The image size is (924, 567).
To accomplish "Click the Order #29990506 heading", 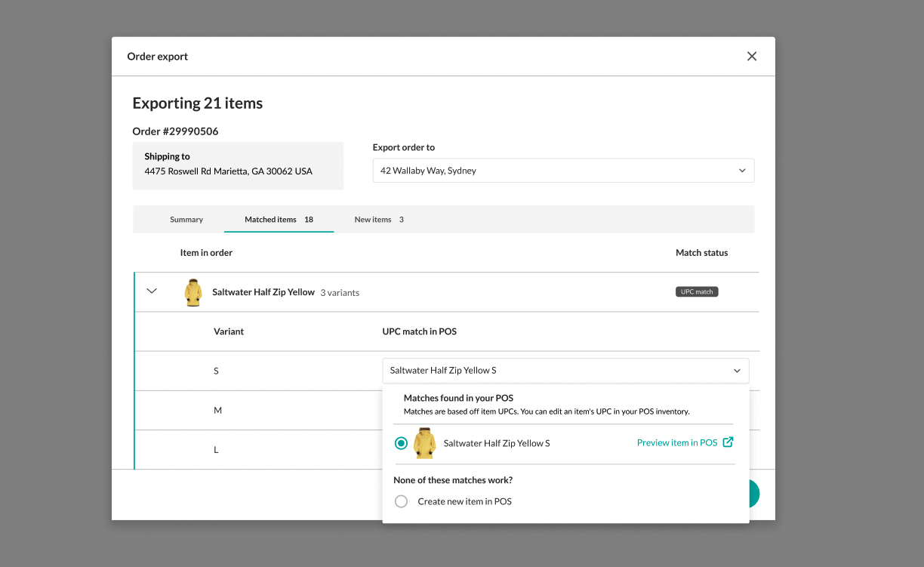I will 175,131.
